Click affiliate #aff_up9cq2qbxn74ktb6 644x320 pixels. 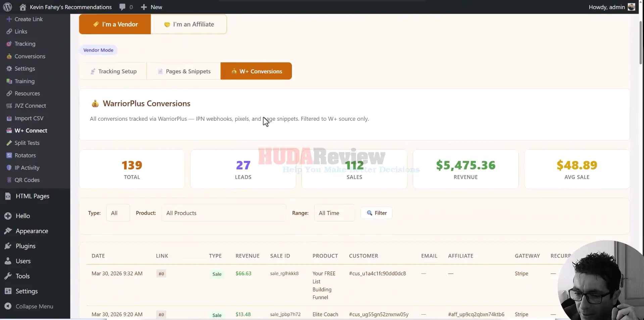point(476,314)
